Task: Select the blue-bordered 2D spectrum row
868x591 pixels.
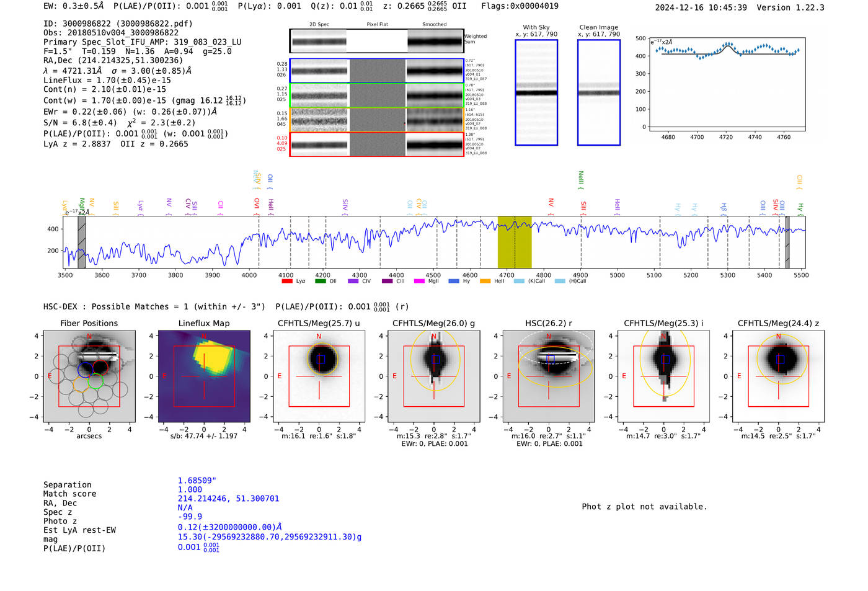Action: (377, 71)
